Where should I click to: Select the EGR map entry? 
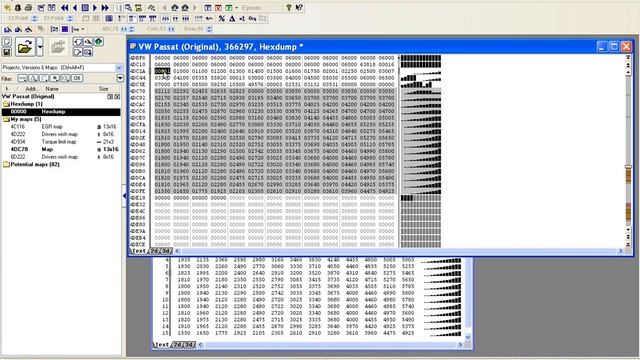[61, 127]
